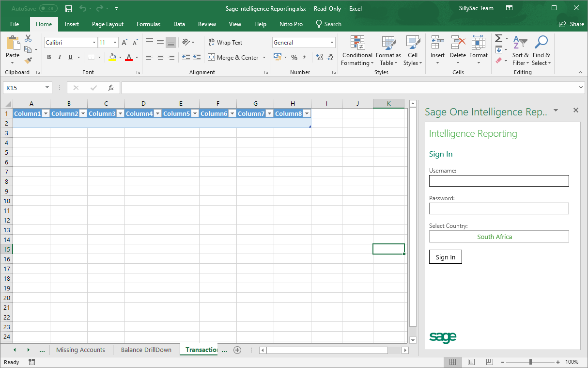The image size is (588, 368).
Task: Click the South Africa country selector
Action: (x=498, y=237)
